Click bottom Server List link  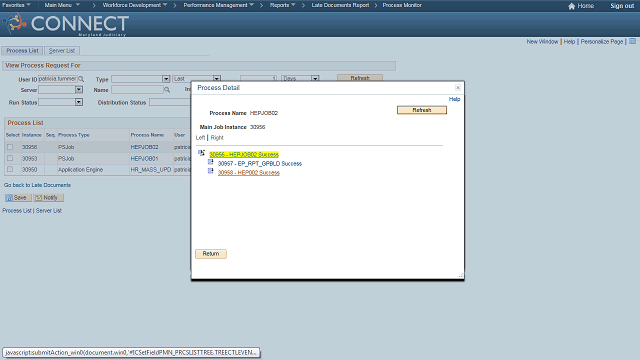point(49,211)
